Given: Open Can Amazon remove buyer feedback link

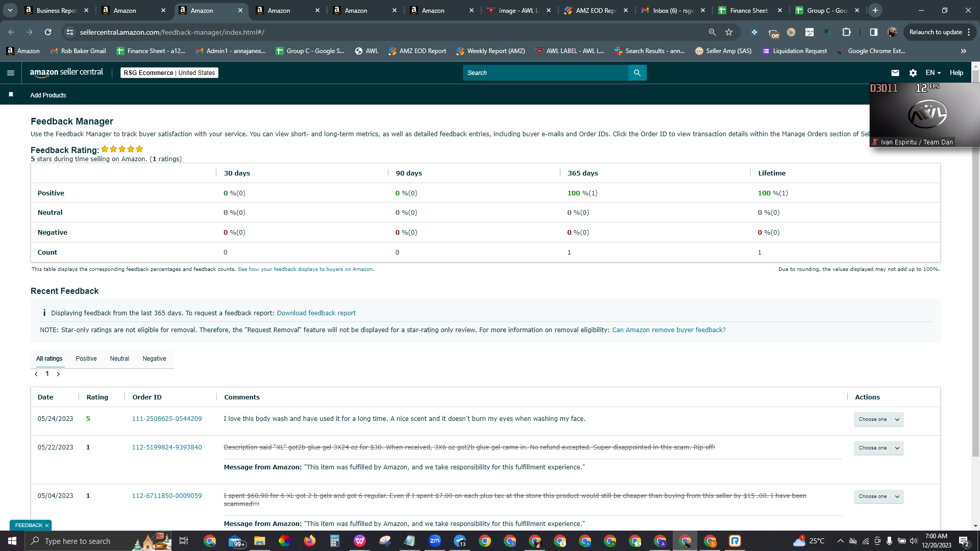Looking at the screenshot, I should click(669, 330).
